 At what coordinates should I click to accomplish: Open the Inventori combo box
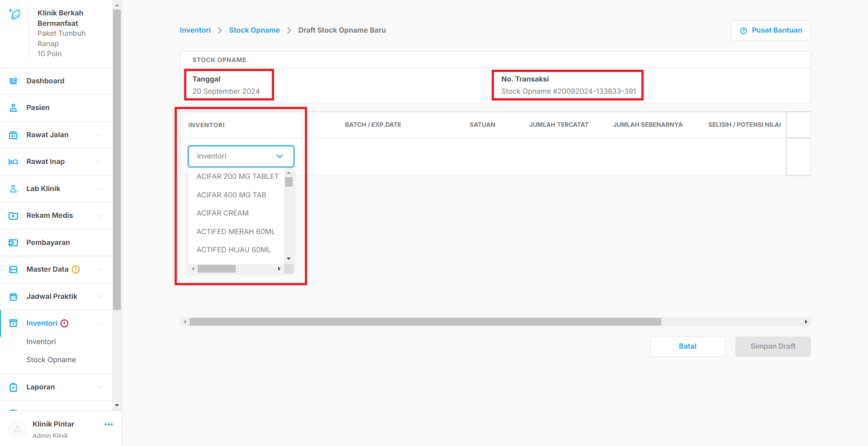coord(241,156)
